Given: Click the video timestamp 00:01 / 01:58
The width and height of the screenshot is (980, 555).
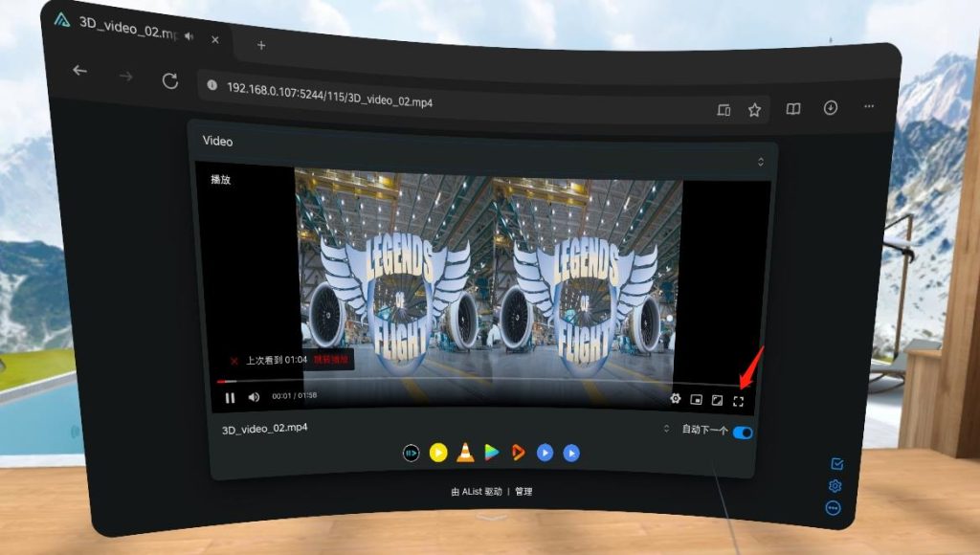Looking at the screenshot, I should [x=294, y=395].
